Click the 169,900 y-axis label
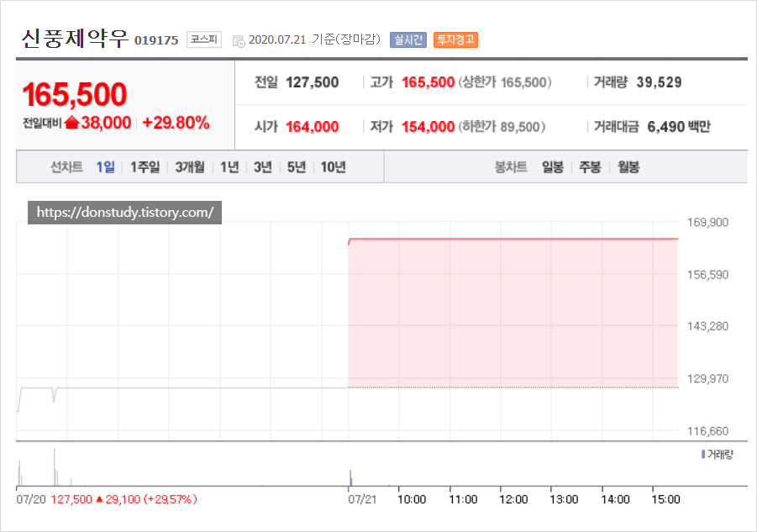 [707, 223]
